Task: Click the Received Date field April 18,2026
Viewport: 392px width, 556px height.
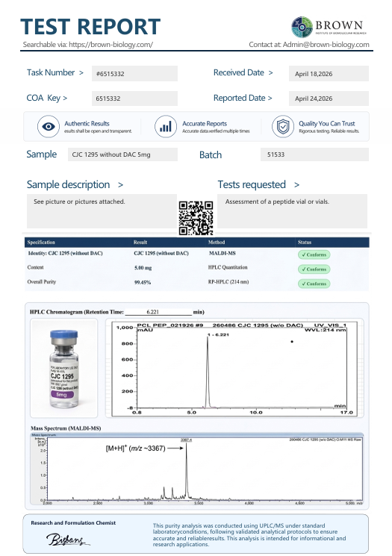Action: point(329,74)
